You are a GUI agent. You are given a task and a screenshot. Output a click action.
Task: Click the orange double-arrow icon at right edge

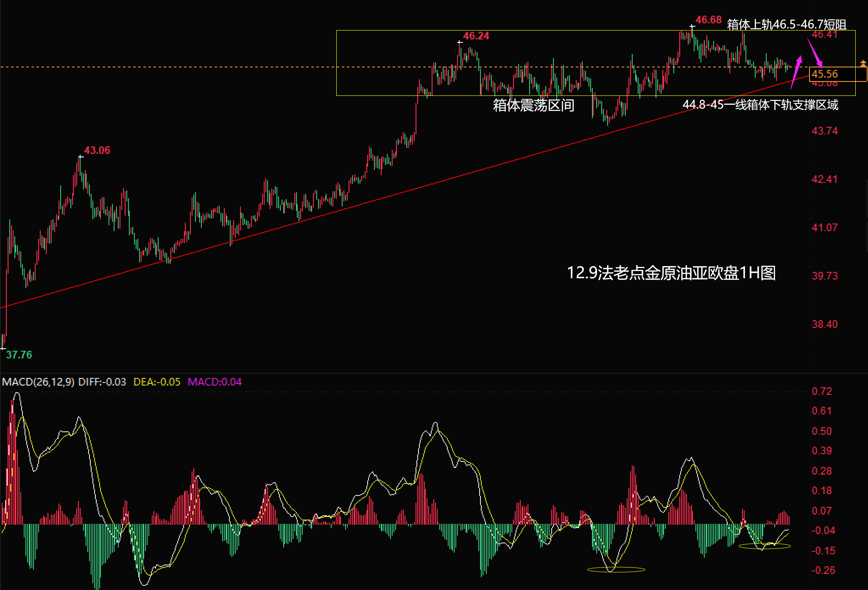(863, 64)
